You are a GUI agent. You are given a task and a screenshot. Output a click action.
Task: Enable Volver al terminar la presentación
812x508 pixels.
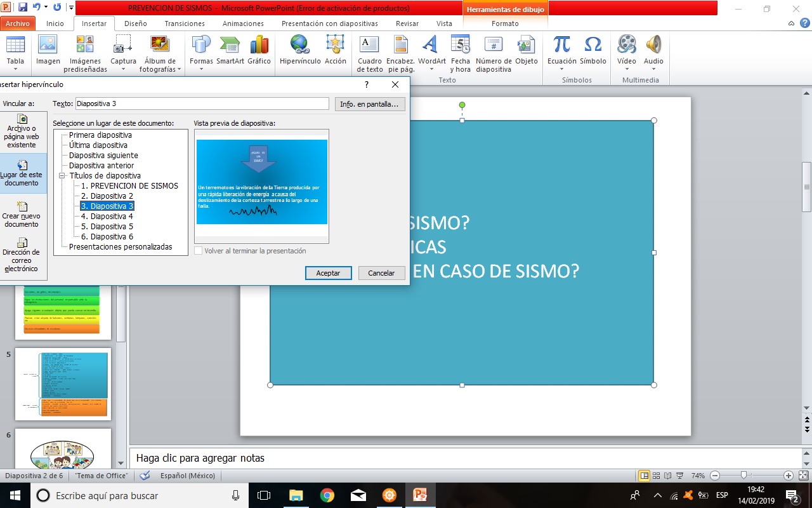pyautogui.click(x=199, y=250)
